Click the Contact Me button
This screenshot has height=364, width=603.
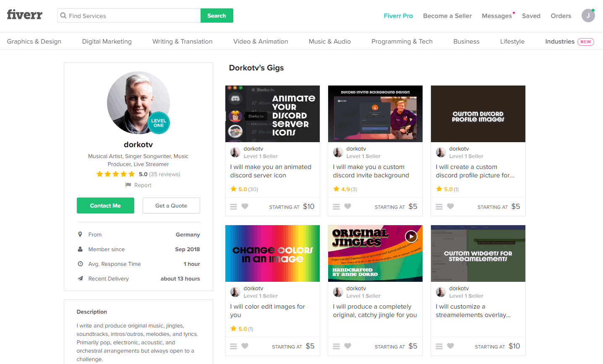coord(105,205)
